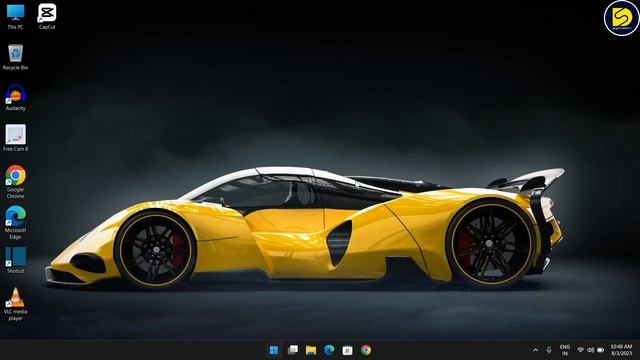Open the ENG IN language switcher
Screen dimensions: 640x360
click(x=565, y=350)
